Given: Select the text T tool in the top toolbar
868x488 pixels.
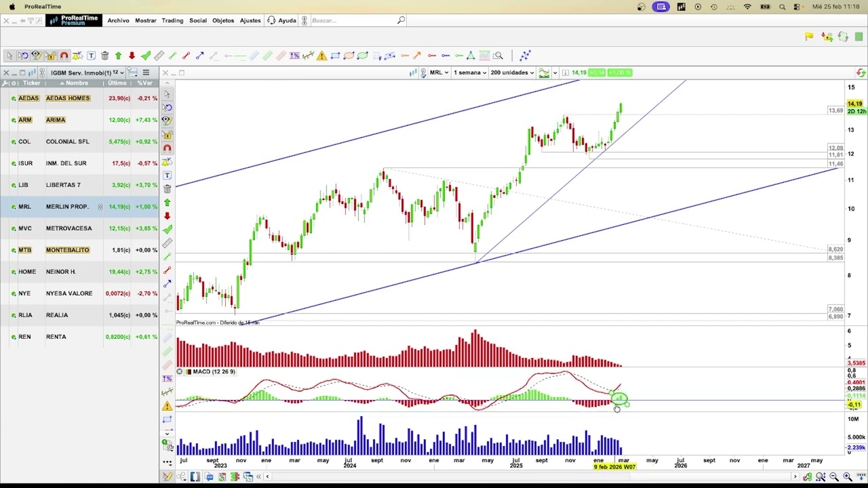Looking at the screenshot, I should click(x=91, y=56).
